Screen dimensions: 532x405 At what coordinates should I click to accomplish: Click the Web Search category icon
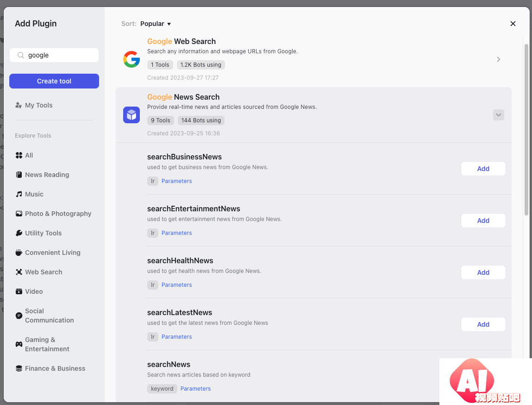[x=19, y=272]
